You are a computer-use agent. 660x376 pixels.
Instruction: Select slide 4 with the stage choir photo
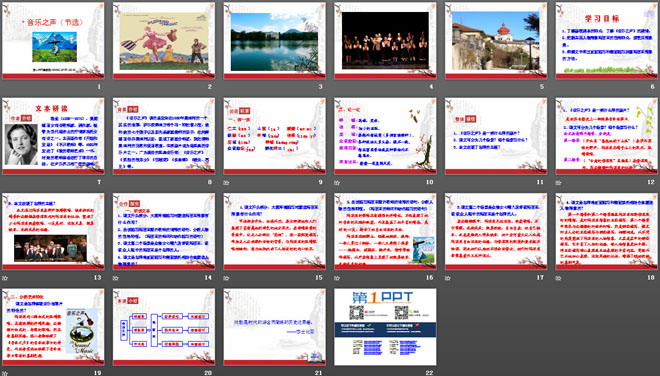385,41
